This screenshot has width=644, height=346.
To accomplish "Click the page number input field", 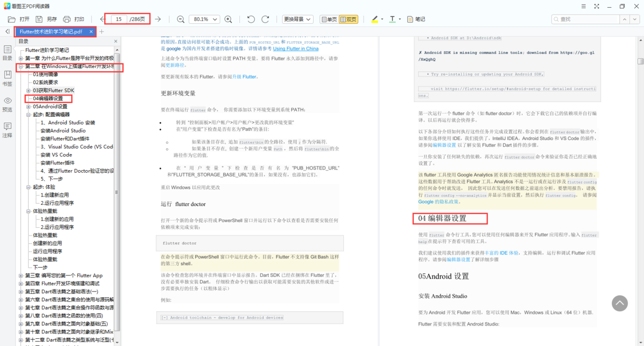I will pos(119,19).
